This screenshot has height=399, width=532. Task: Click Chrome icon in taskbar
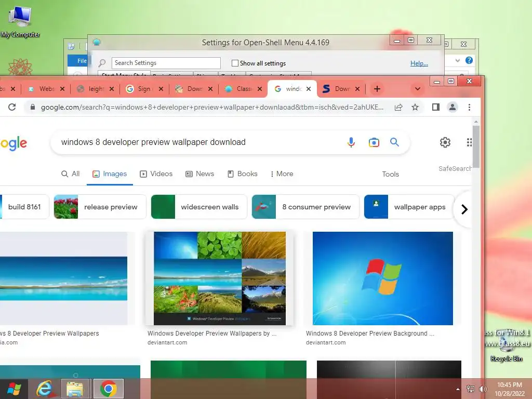coord(108,389)
